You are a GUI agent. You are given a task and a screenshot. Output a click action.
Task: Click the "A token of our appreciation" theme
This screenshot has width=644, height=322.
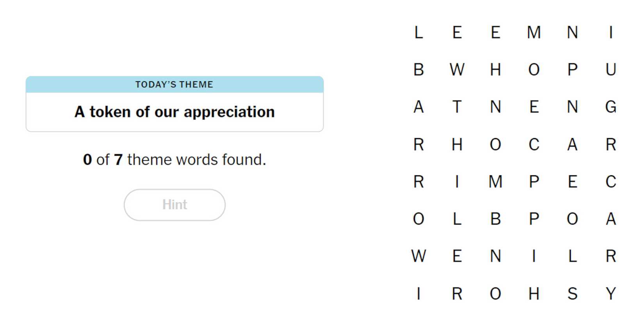coord(174,112)
